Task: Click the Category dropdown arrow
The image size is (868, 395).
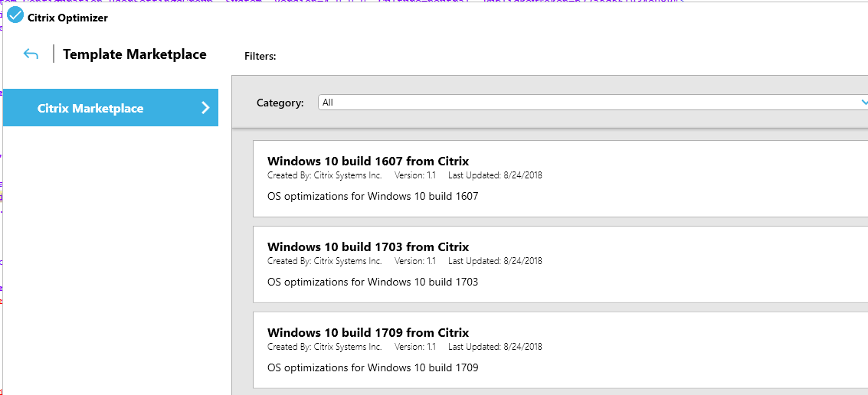Action: tap(863, 103)
